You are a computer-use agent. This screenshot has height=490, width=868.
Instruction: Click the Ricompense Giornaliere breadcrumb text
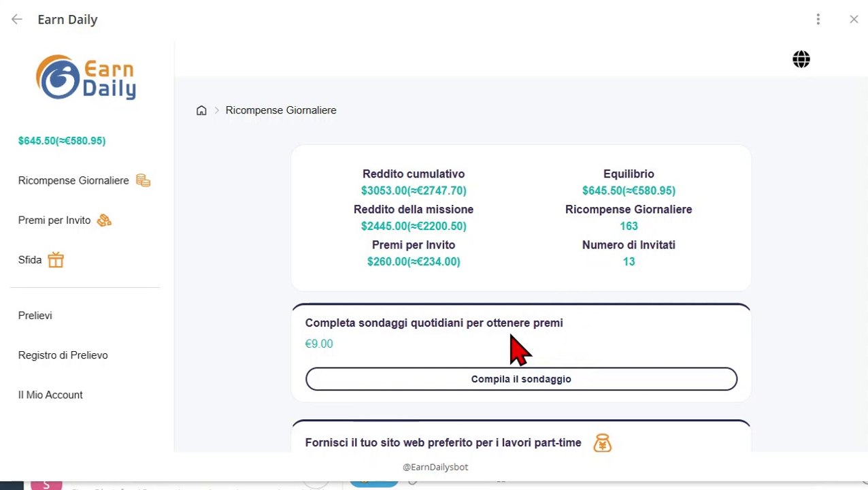tap(281, 110)
